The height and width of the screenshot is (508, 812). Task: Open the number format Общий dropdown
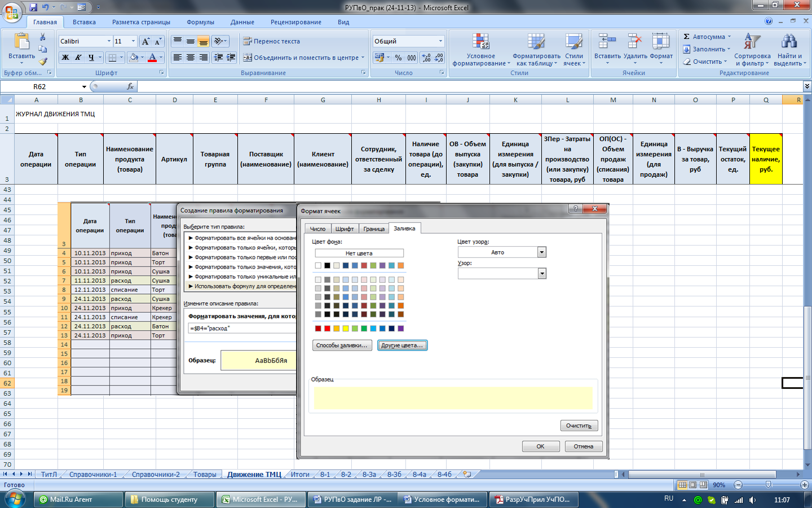(440, 41)
